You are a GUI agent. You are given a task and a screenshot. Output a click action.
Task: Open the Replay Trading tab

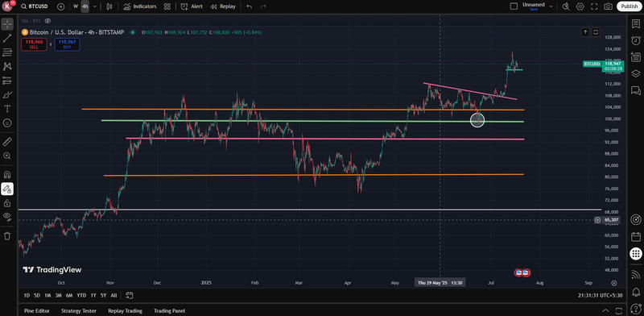[x=126, y=311]
